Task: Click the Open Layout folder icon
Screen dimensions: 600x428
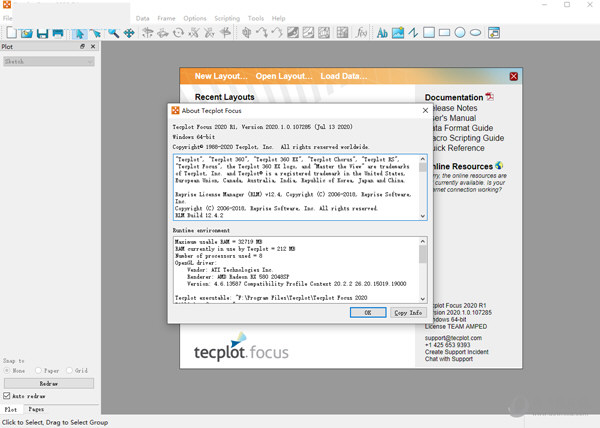Action: click(x=27, y=33)
